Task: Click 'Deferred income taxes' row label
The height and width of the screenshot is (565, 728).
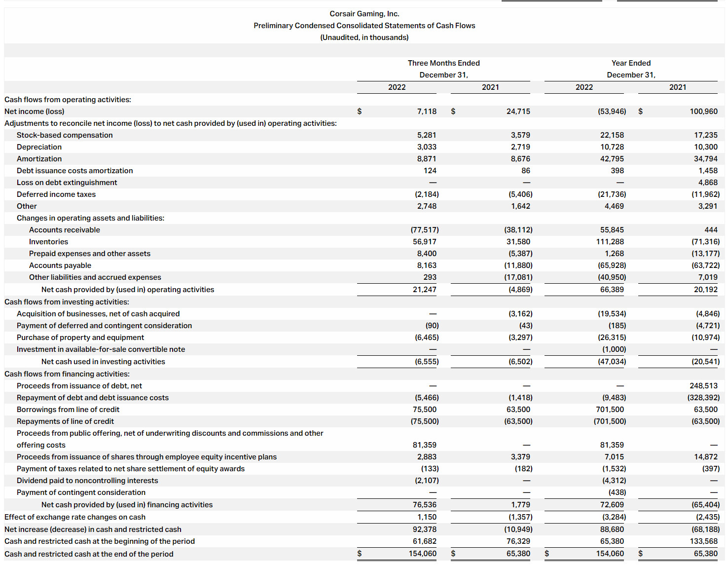Action: (x=56, y=194)
